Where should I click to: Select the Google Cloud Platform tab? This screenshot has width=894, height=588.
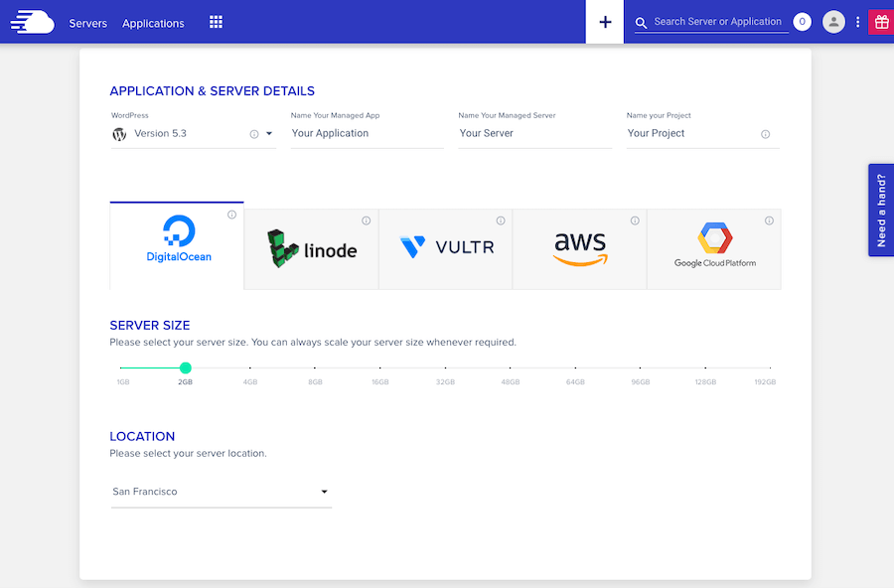[714, 249]
